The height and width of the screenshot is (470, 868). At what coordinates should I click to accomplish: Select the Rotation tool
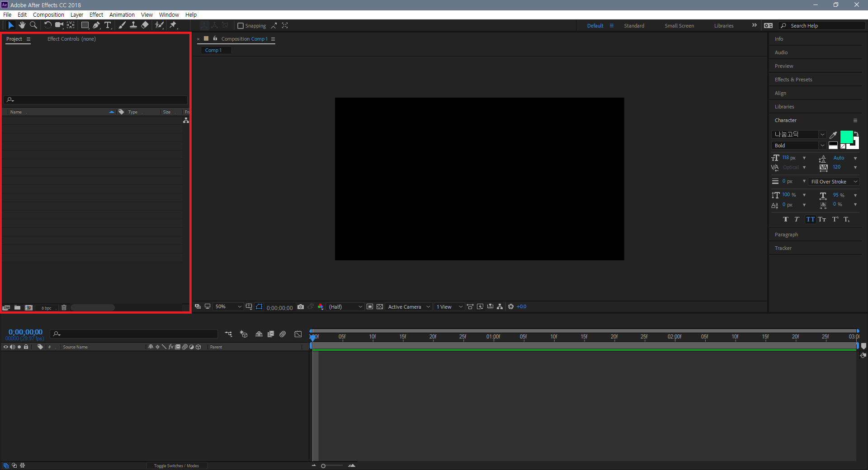click(47, 25)
